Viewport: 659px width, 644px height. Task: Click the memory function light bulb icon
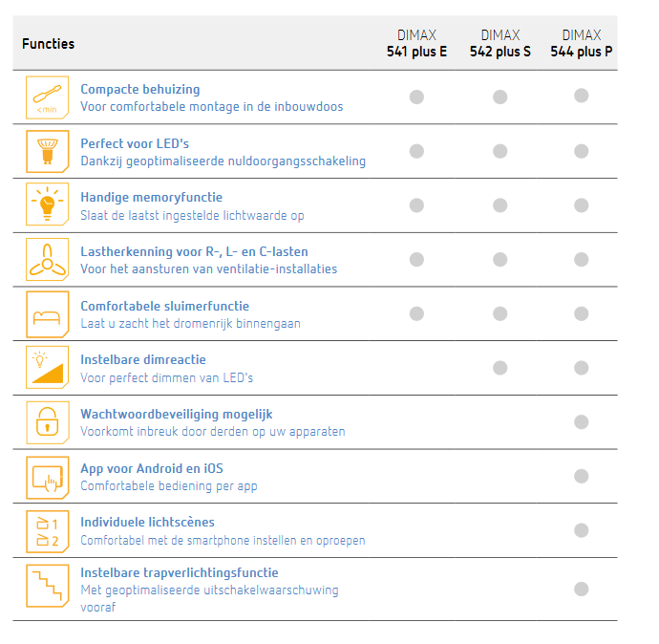tap(47, 204)
